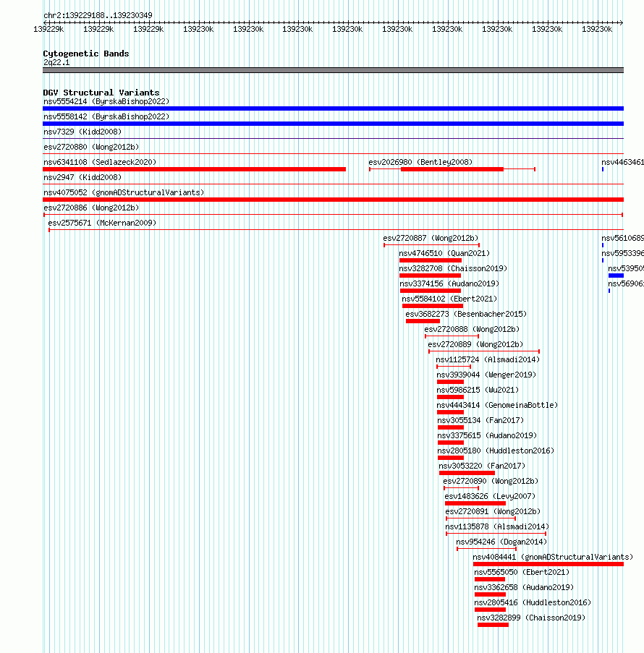Select esv2575671 (McKernan2009) variant
Viewport: 644px width, 653px height.
click(x=102, y=223)
